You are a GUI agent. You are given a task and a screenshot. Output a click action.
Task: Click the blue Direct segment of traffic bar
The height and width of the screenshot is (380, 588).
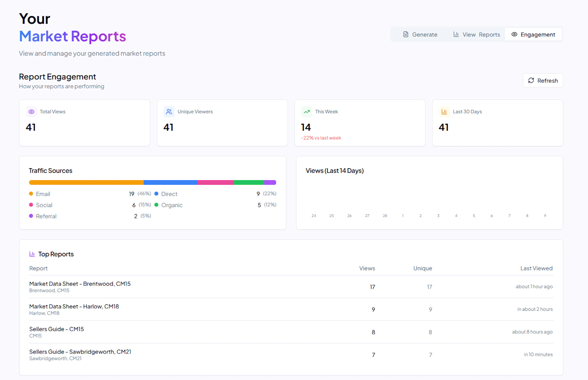[x=170, y=182]
